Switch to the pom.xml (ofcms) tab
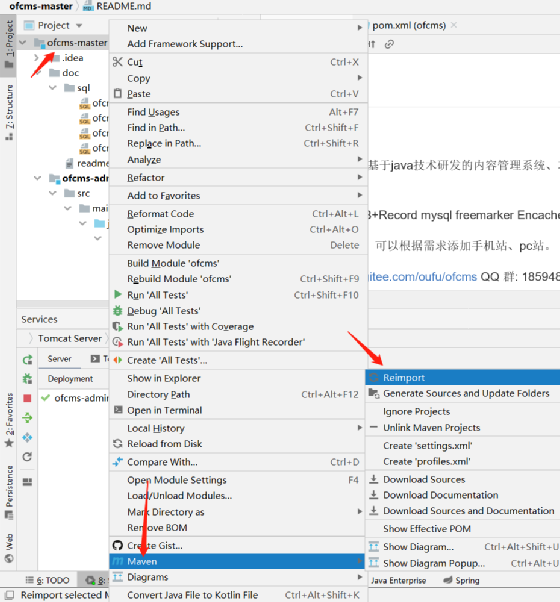 pos(408,26)
